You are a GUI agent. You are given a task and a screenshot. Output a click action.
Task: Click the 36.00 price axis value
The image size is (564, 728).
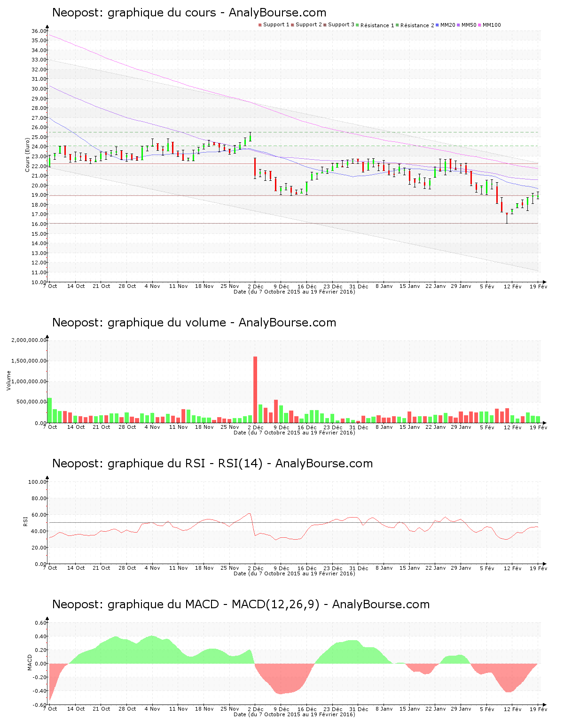click(39, 31)
